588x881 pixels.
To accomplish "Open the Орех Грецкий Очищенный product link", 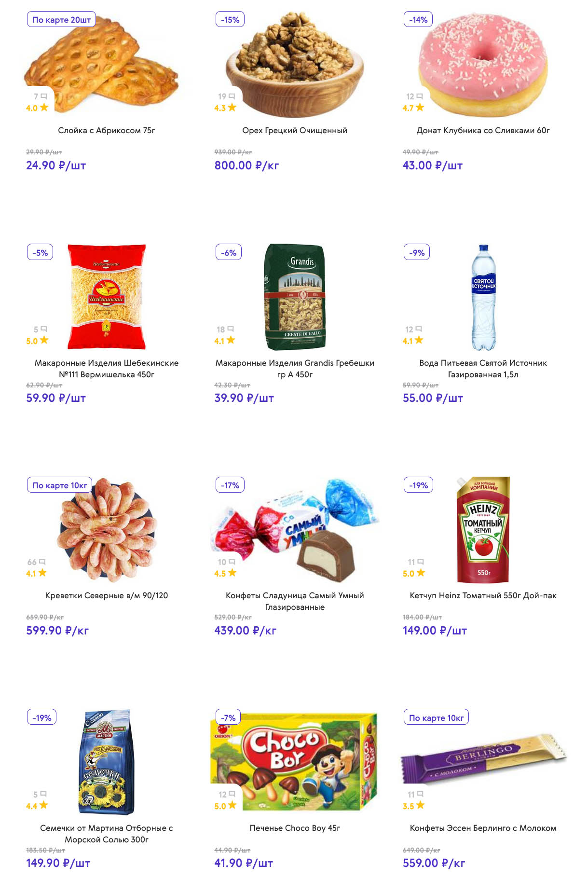I will [295, 130].
